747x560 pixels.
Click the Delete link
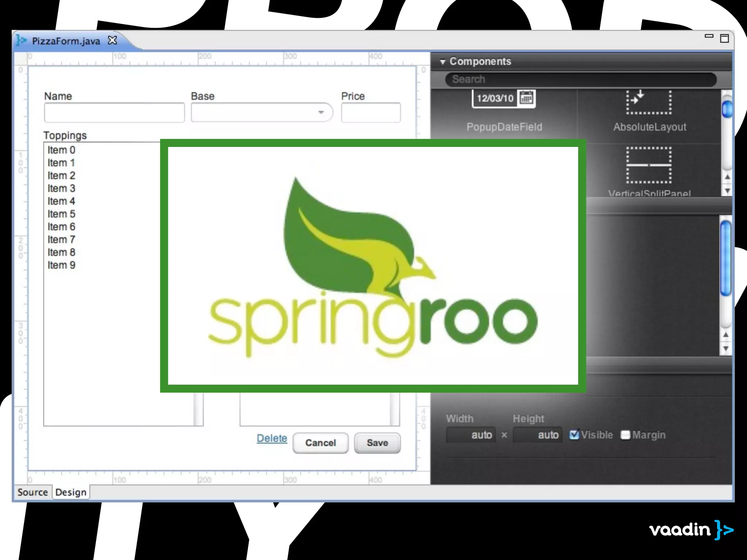pos(272,438)
